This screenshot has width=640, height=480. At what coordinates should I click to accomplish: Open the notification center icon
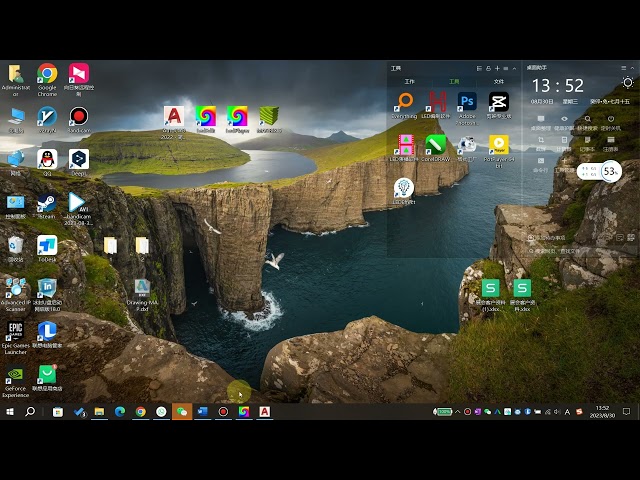click(x=627, y=412)
